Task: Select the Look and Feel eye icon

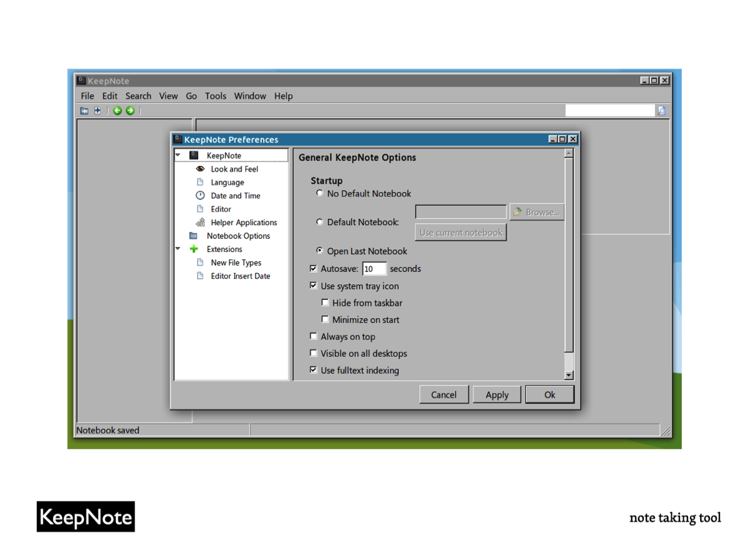Action: coord(200,169)
